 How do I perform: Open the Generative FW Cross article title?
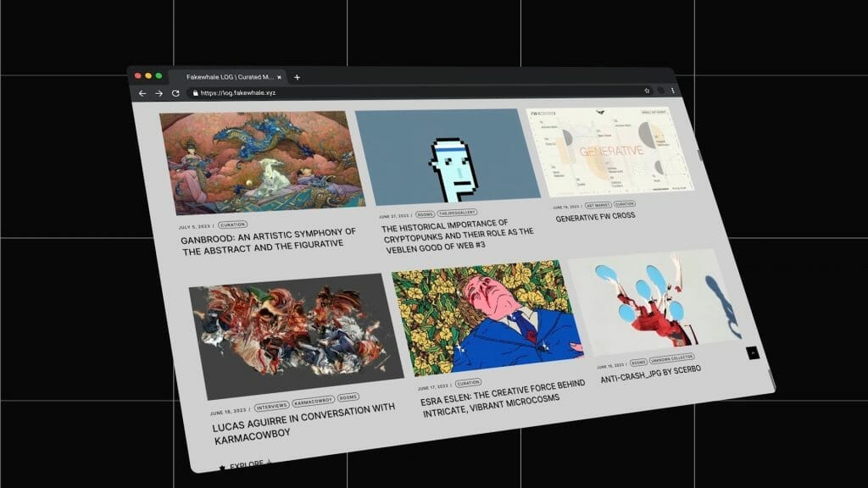point(595,217)
